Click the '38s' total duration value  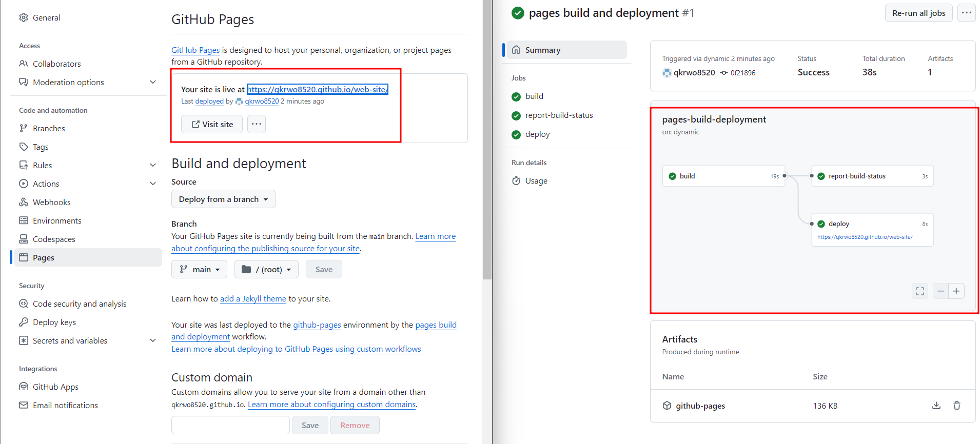pyautogui.click(x=869, y=72)
